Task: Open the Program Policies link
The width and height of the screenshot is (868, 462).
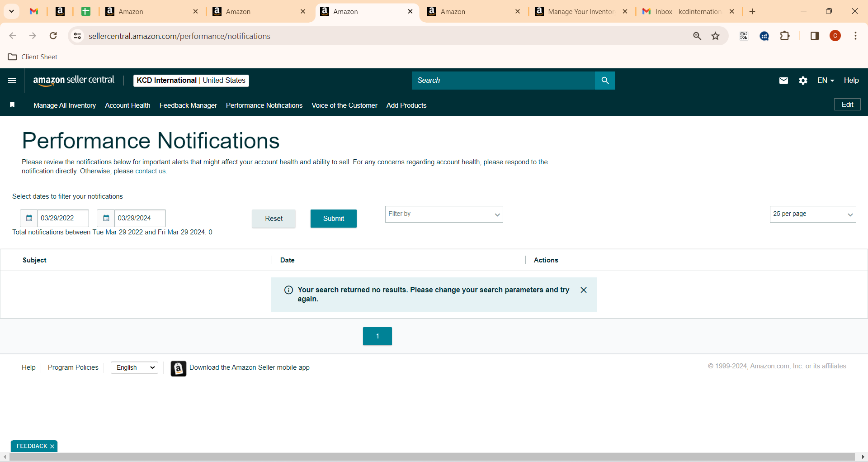Action: point(73,367)
